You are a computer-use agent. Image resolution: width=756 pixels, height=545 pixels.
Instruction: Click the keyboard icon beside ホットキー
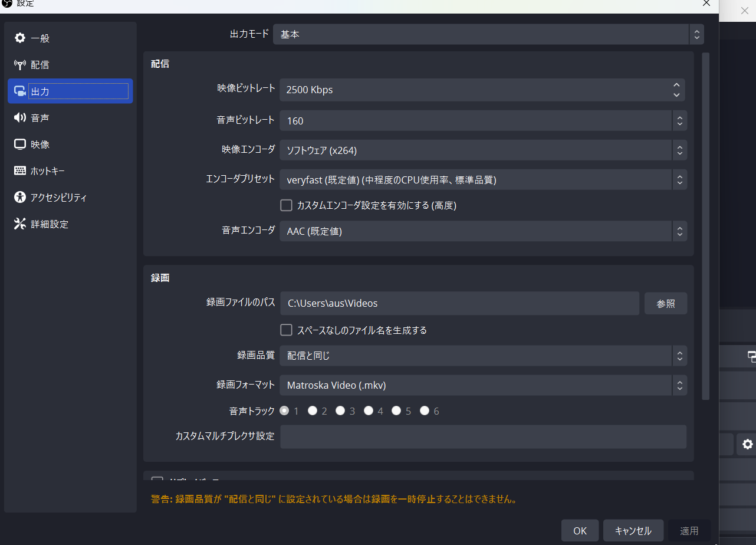(20, 171)
